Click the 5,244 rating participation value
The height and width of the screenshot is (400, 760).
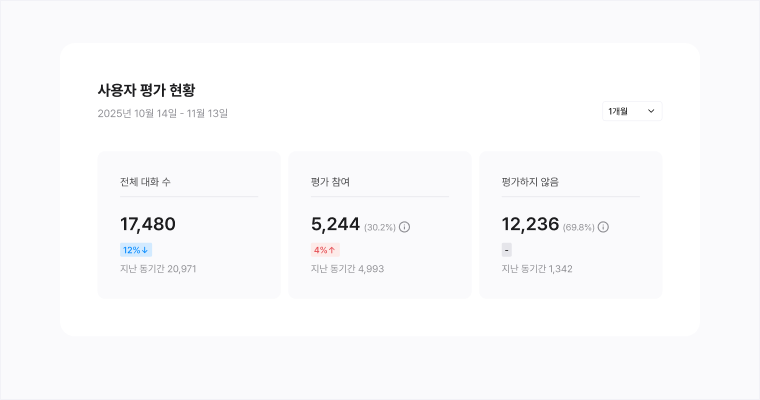(x=335, y=224)
